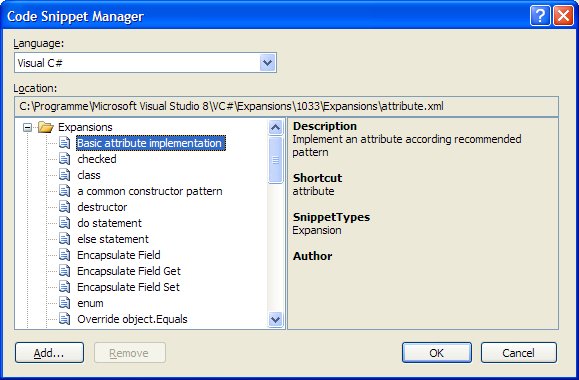
Task: Collapse the Expansions tree node
Action: click(x=27, y=127)
